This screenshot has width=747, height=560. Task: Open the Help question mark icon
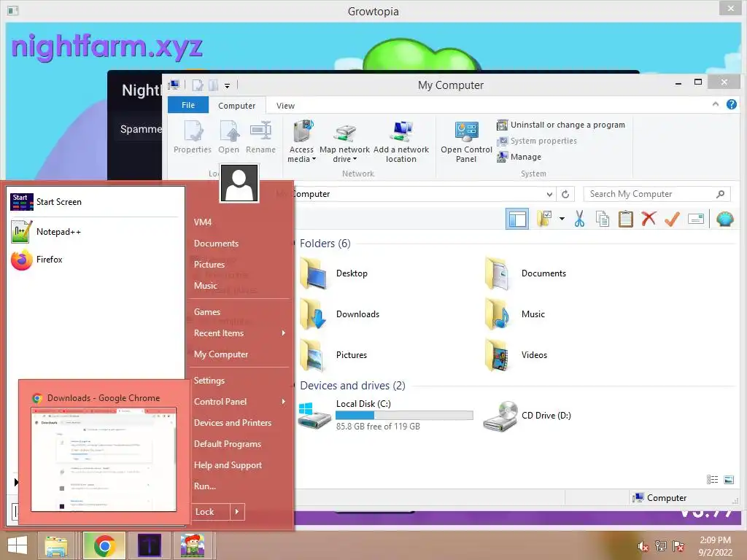[731, 104]
